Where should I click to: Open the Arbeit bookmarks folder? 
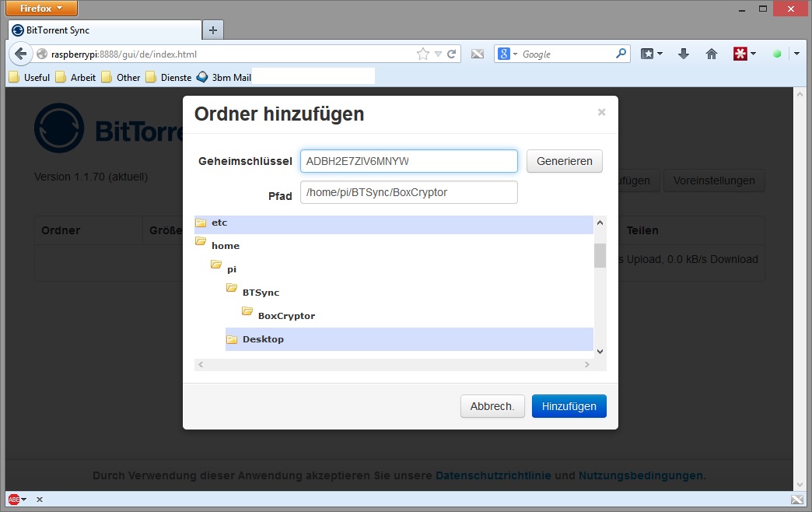(x=75, y=77)
